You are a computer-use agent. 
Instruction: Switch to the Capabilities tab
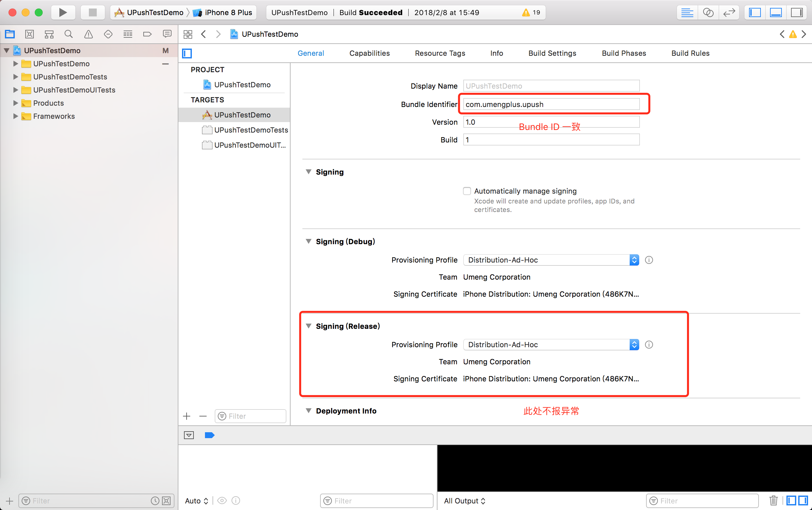(369, 53)
